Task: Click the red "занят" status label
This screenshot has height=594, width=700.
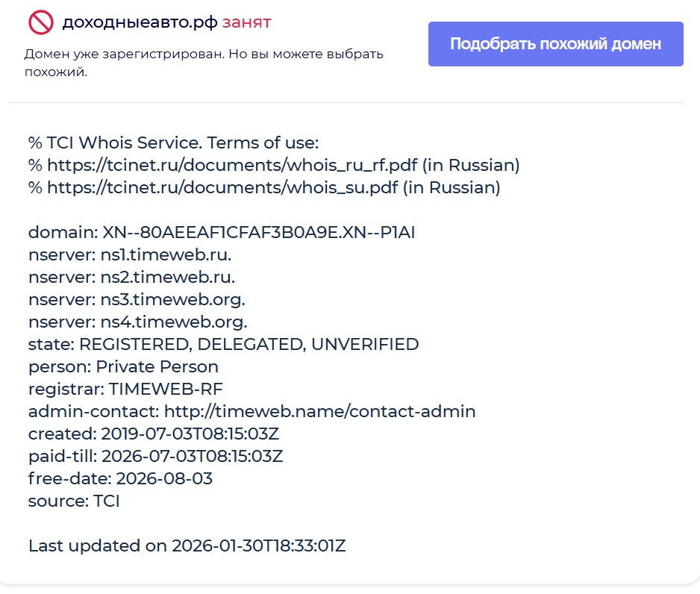Action: (x=246, y=22)
